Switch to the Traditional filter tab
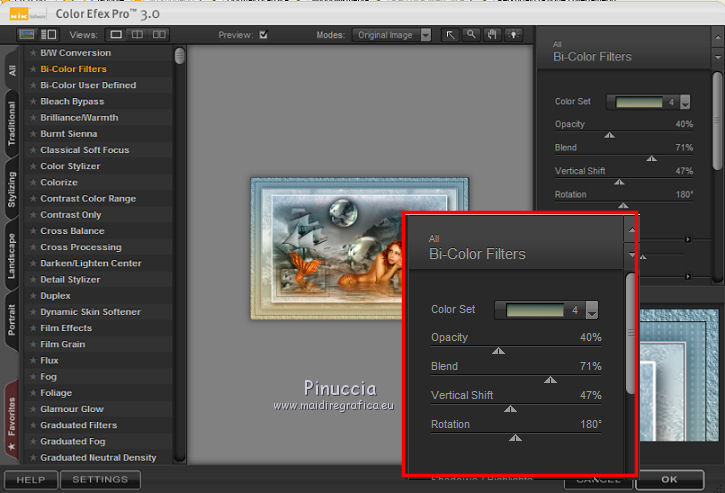Image resolution: width=725 pixels, height=493 pixels. coord(12,123)
